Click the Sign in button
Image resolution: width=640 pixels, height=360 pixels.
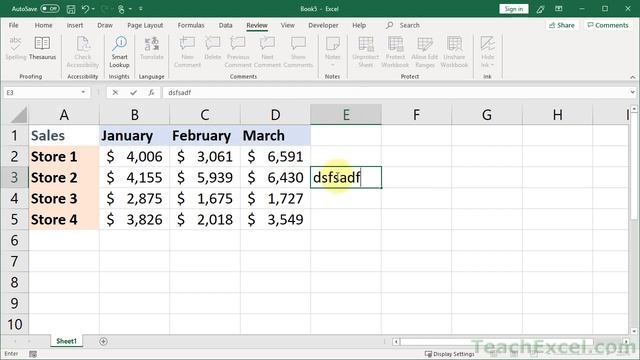[513, 9]
